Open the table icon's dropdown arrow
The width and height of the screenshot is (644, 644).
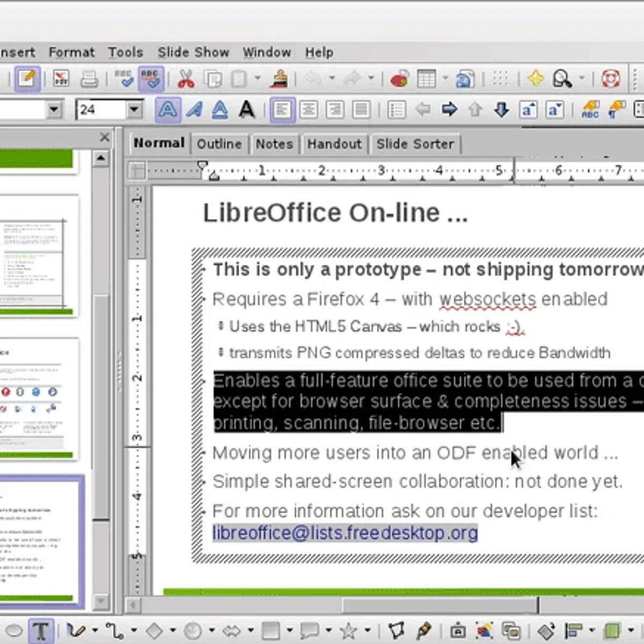(x=445, y=78)
